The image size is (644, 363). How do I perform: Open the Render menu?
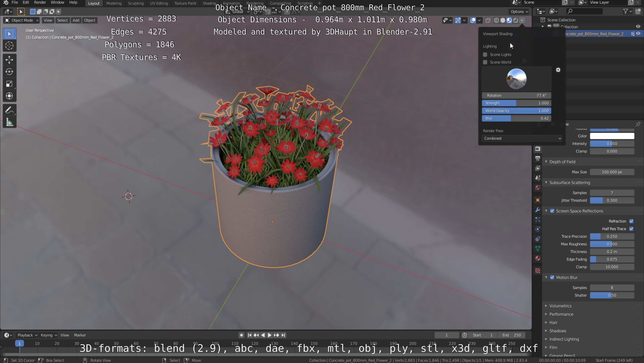coord(40,3)
